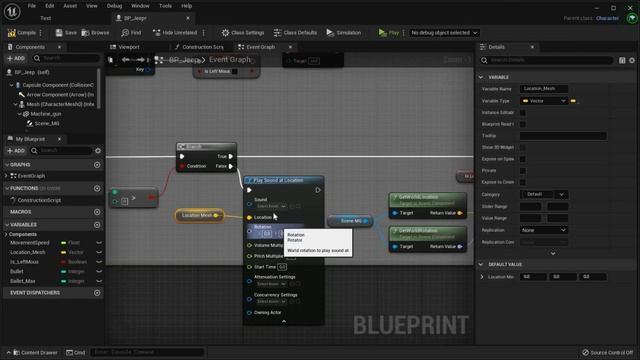Open Compile options menu dots

coord(41,33)
